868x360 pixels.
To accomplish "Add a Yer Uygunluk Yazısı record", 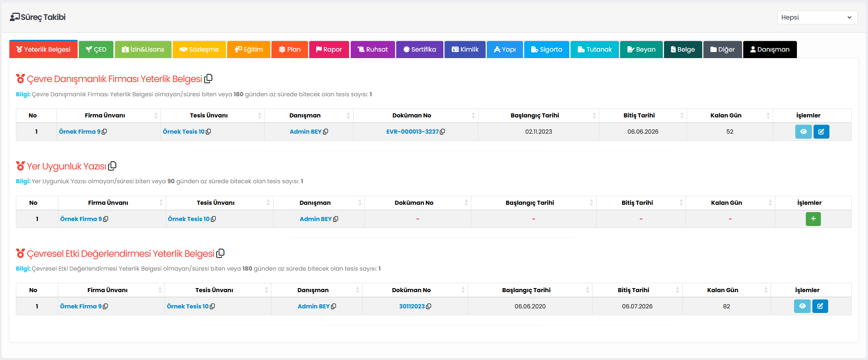I will point(813,219).
